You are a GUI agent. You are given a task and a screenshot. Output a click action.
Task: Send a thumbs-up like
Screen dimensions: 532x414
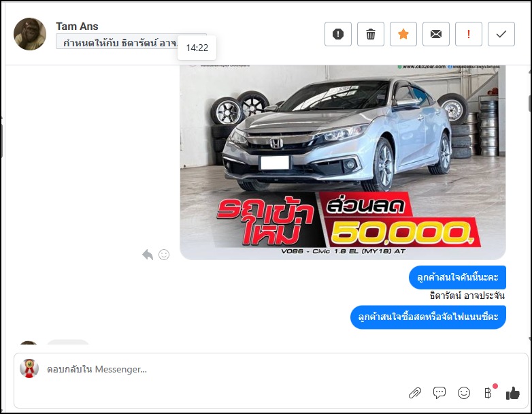[x=513, y=394]
